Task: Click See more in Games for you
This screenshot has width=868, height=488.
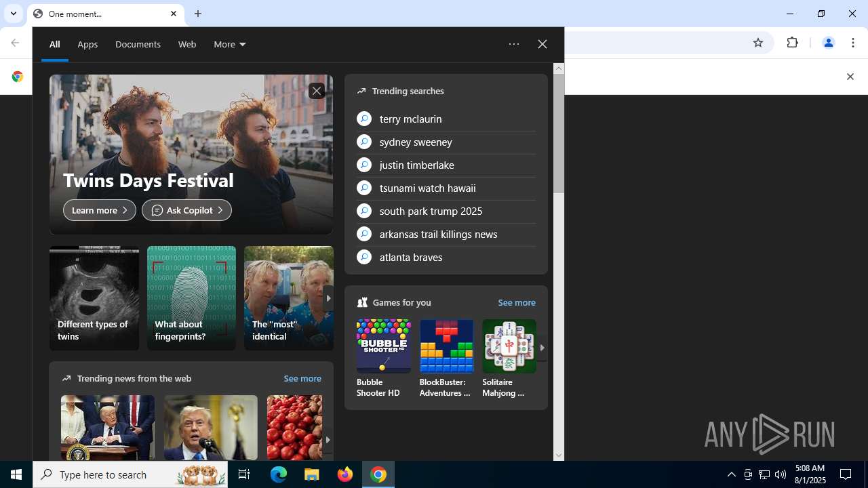Action: click(517, 302)
